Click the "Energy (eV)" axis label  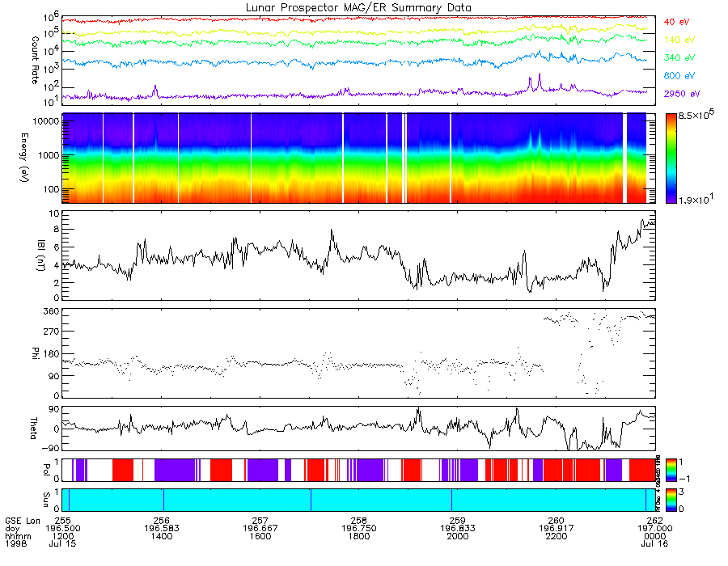click(x=24, y=158)
